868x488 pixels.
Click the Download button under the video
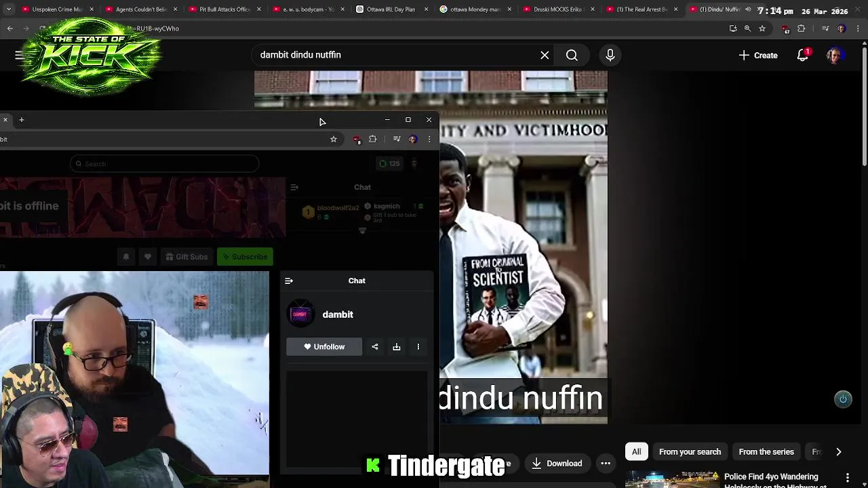pos(557,464)
